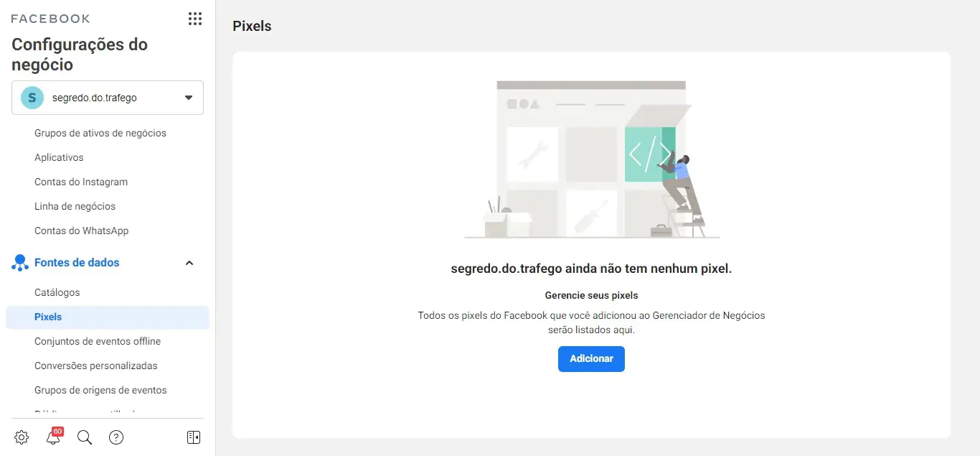Image resolution: width=980 pixels, height=456 pixels.
Task: Open Conversões personalizadas
Action: point(96,365)
